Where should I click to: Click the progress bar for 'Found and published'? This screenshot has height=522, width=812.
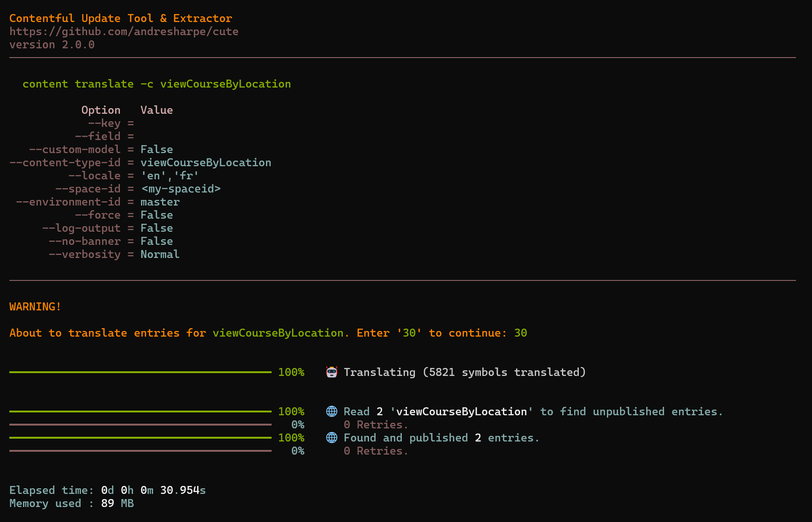[x=140, y=438]
